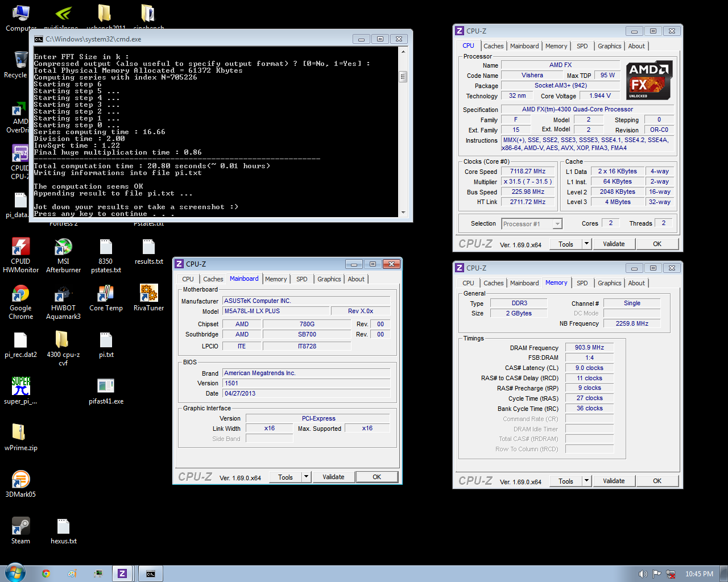Click cmd window scrollbar thumb
The image size is (728, 582).
(403, 77)
